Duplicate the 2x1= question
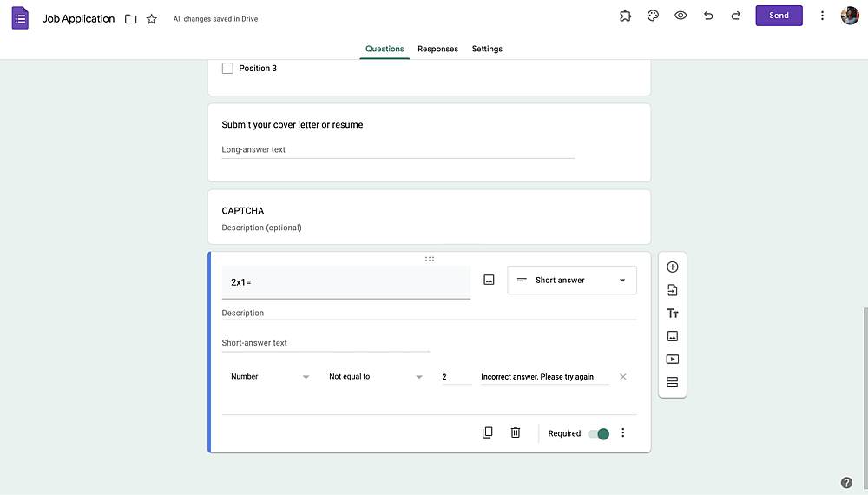The width and height of the screenshot is (868, 495). (x=488, y=432)
